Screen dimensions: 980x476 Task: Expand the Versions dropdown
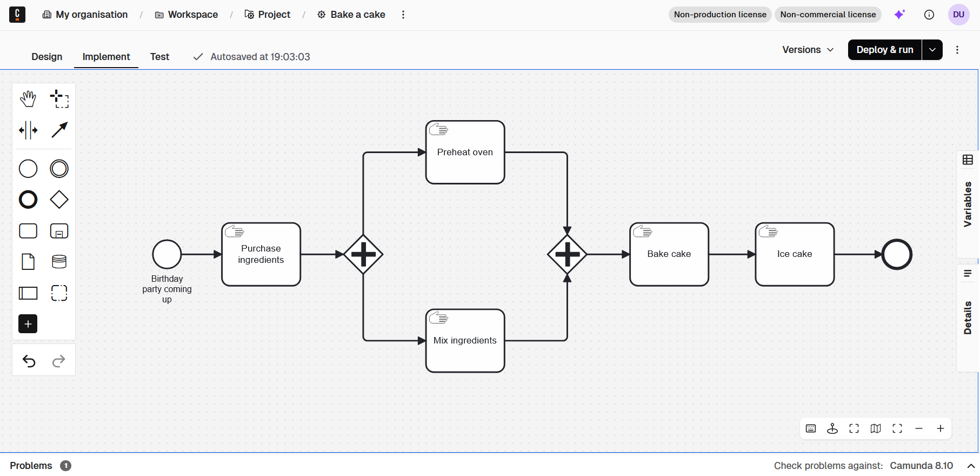pyautogui.click(x=808, y=50)
